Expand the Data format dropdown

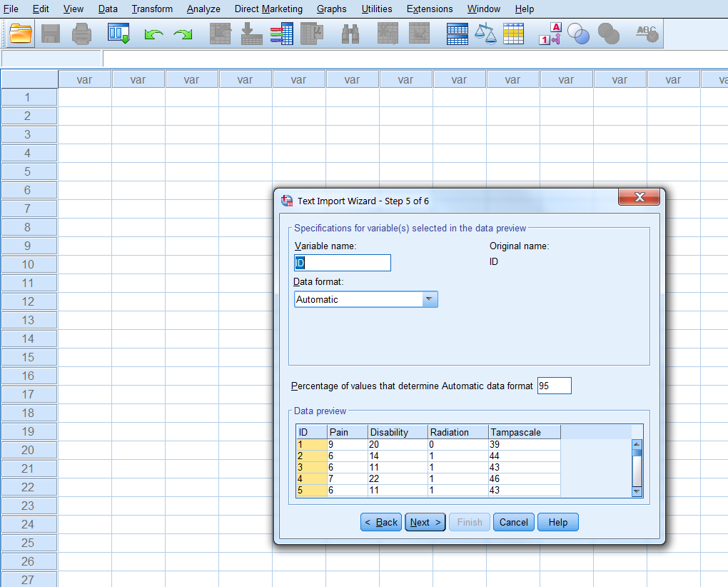point(429,300)
